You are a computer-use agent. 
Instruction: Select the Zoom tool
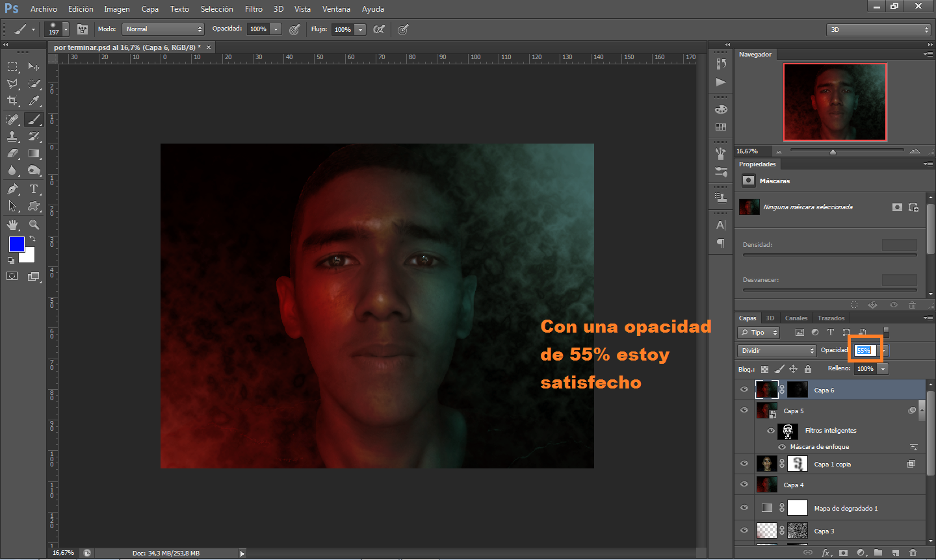(x=34, y=225)
